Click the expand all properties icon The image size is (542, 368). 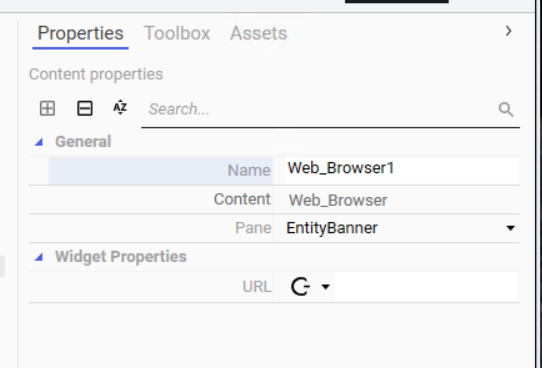47,108
